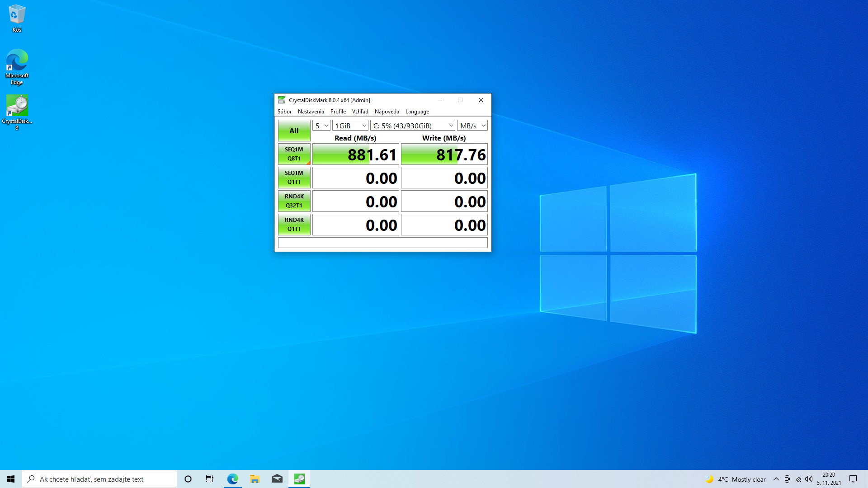
Task: Open the Profile menu
Action: (x=338, y=112)
